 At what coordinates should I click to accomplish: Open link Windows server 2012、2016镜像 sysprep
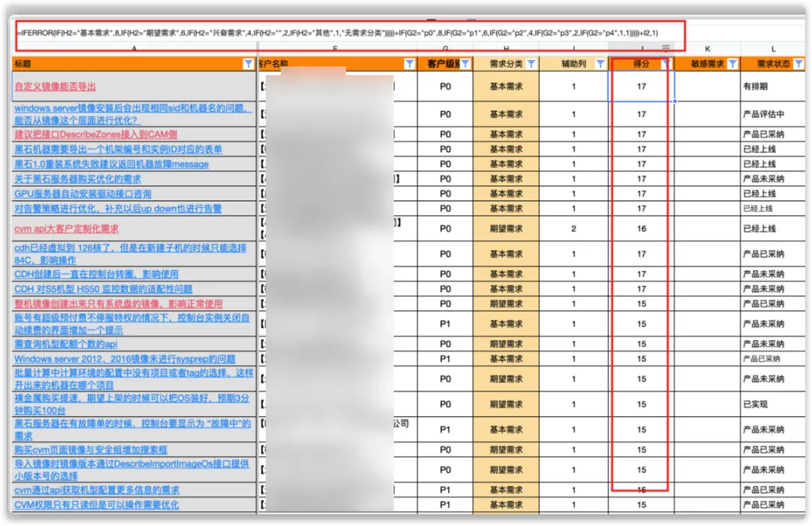pos(125,359)
